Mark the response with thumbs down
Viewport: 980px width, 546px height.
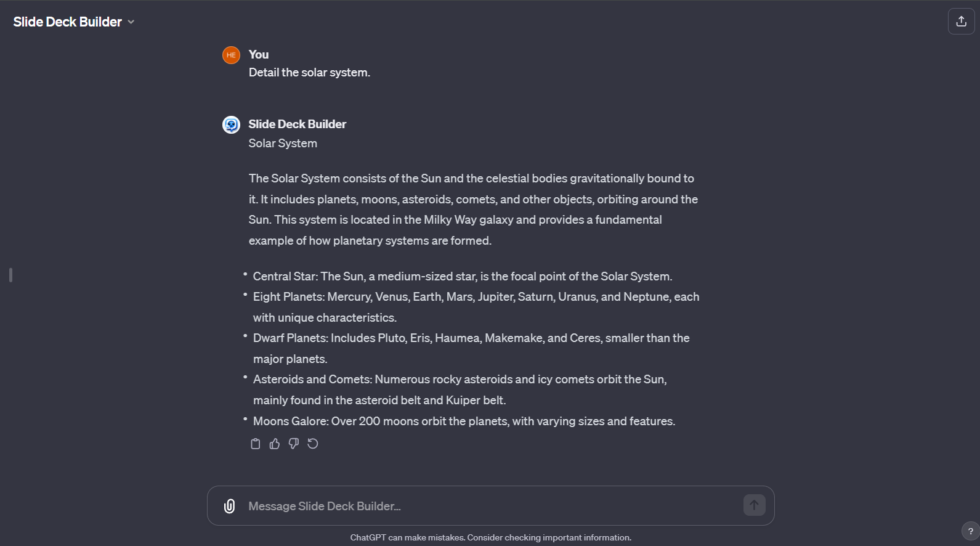tap(294, 444)
